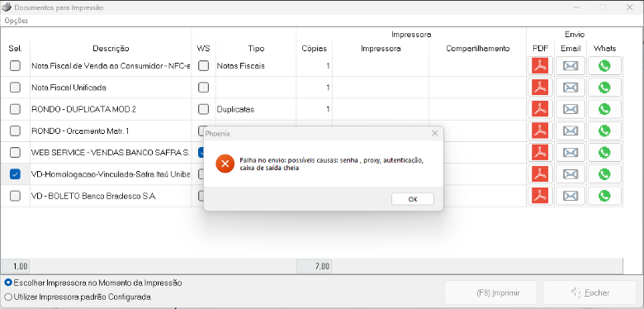
Task: Send RONDO - DUPLICATA MOD.2 via WhatsApp
Action: (604, 109)
